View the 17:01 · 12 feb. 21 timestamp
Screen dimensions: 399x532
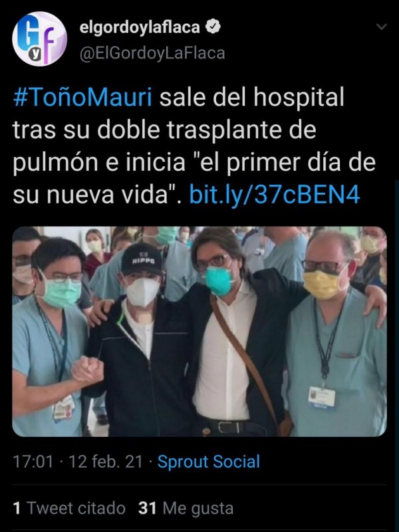(78, 462)
